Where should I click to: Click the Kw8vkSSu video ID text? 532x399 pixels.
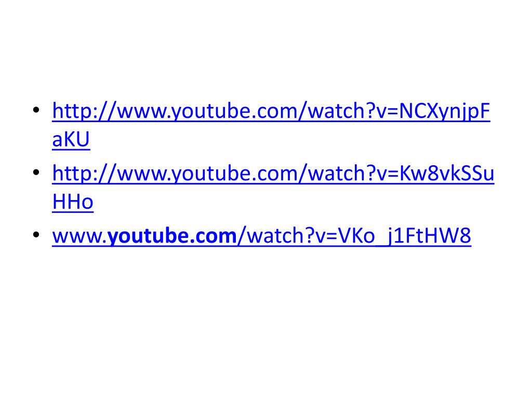click(446, 174)
